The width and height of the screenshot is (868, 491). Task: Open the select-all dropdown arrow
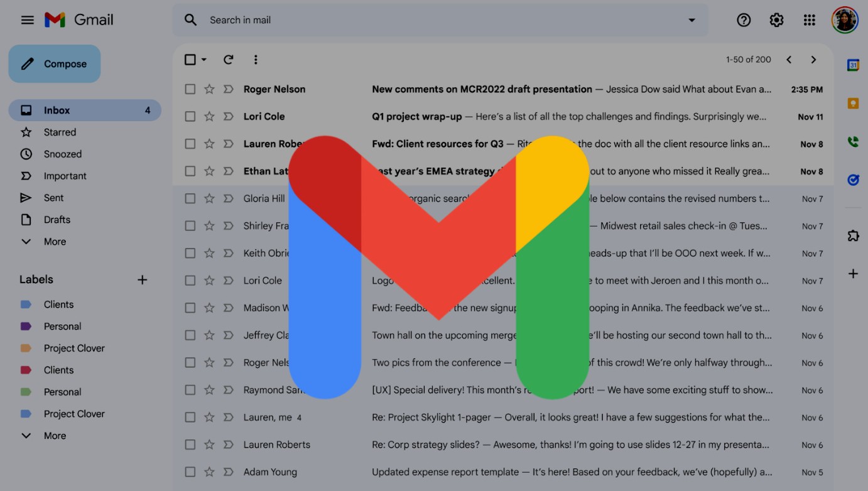coord(204,60)
